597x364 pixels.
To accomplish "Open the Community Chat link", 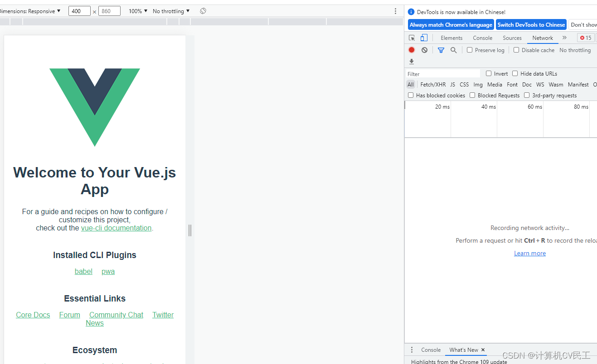I will [116, 315].
